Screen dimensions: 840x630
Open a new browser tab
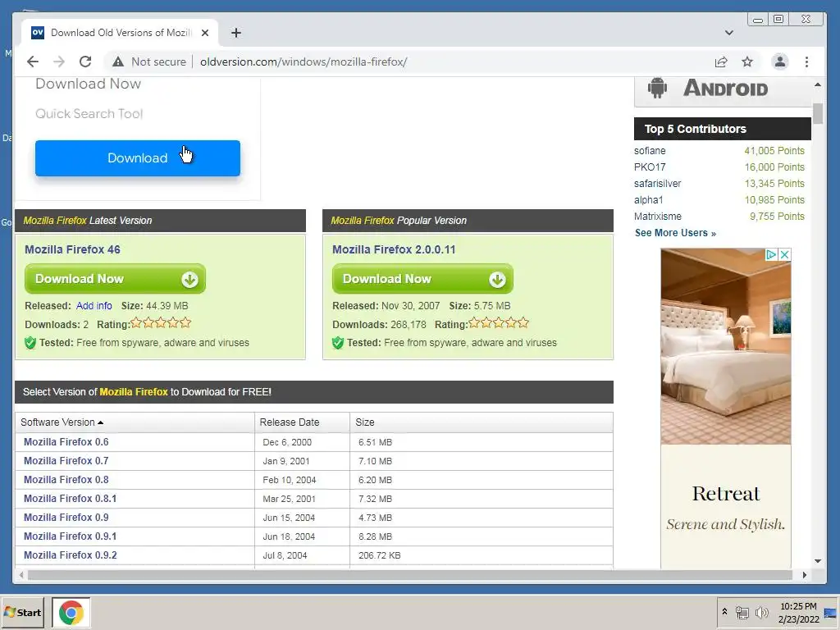(x=235, y=33)
